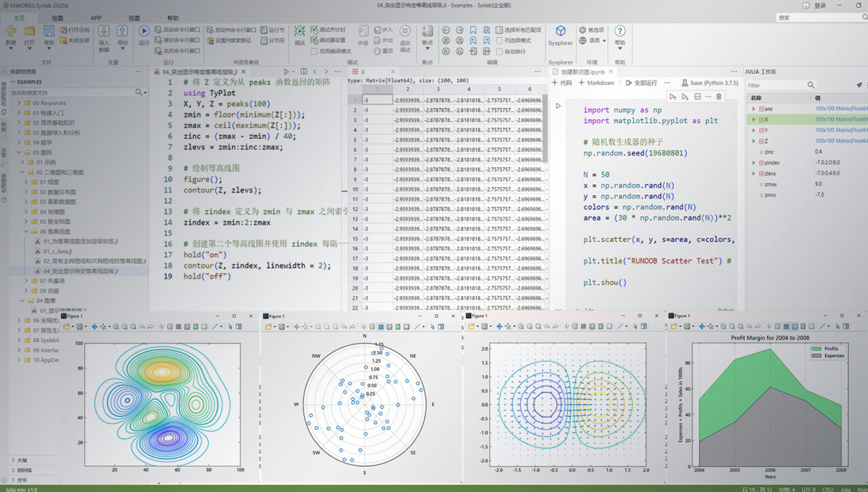Toggle the 列选择模式 checkbox
The width and height of the screenshot is (868, 492).
coord(500,41)
